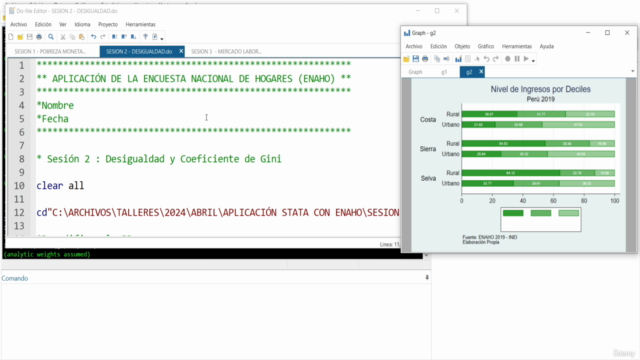This screenshot has height=360, width=640.
Task: Click the magnifier Find icon in Do-file Editor
Action: (51, 37)
